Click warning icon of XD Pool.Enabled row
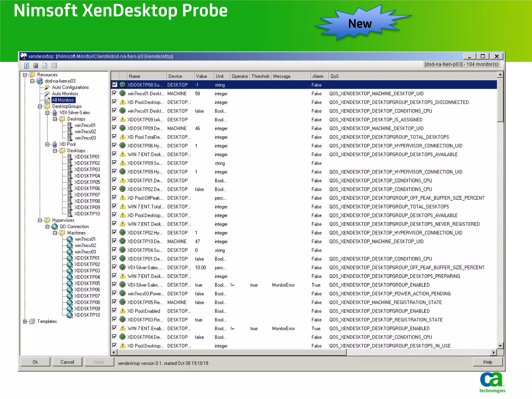 (x=122, y=311)
